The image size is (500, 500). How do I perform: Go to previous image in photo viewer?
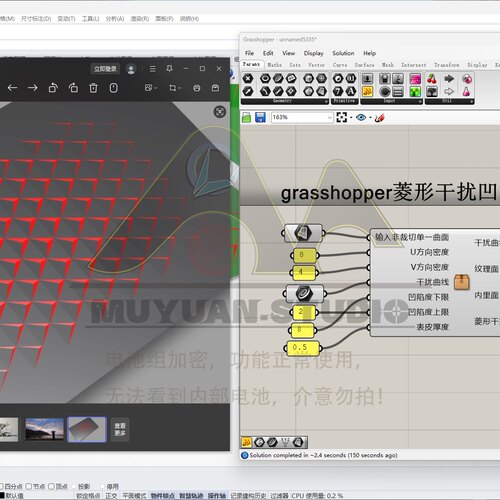coord(12,88)
